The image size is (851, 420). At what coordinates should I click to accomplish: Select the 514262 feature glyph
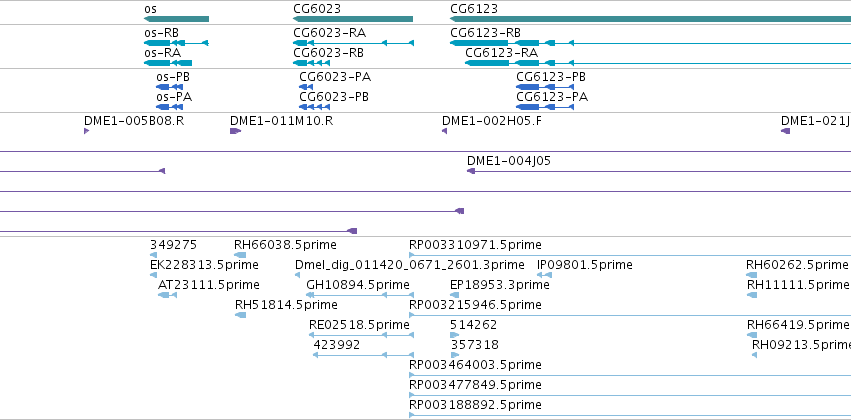454,335
